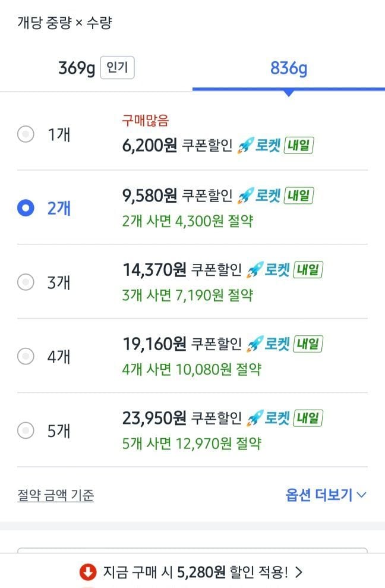Screen dimensions: 385x588
Task: Switch to the 836g weight tab
Action: [x=289, y=68]
